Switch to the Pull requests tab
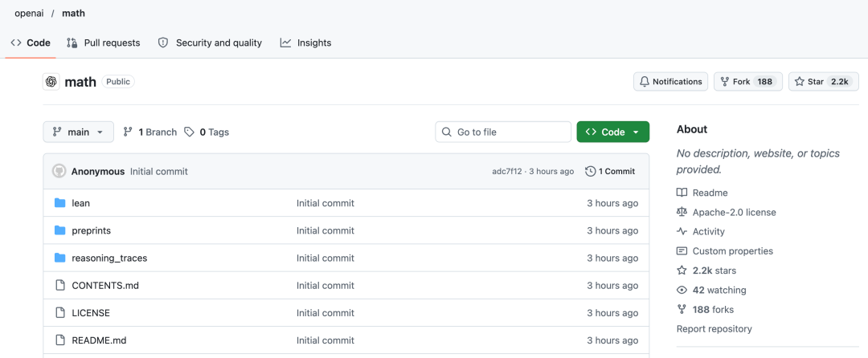This screenshot has height=358, width=868. point(103,43)
